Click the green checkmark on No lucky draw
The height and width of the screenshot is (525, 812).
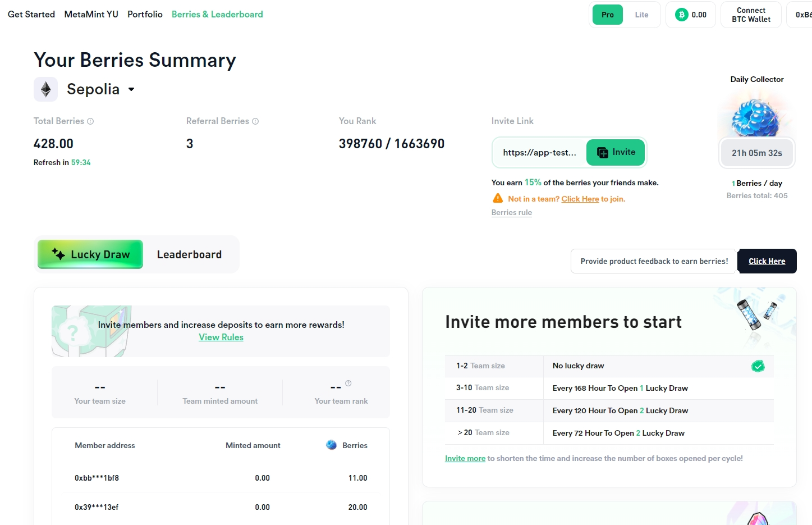tap(758, 366)
